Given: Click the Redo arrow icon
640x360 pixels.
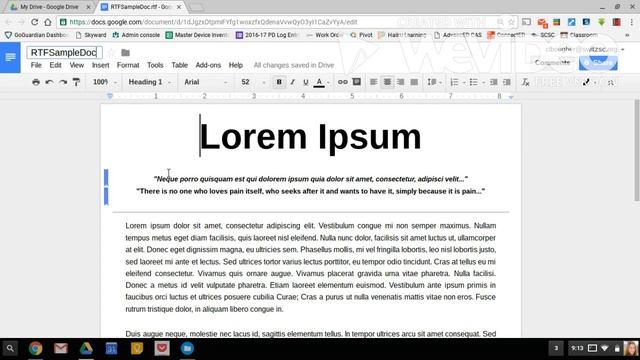Looking at the screenshot, I should 63,82.
